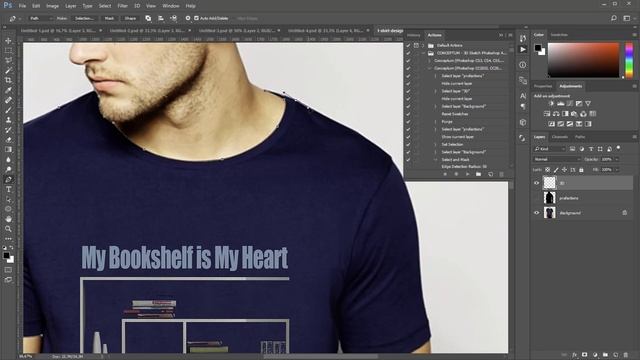Click the Play selection button in Actions panel

pyautogui.click(x=467, y=174)
